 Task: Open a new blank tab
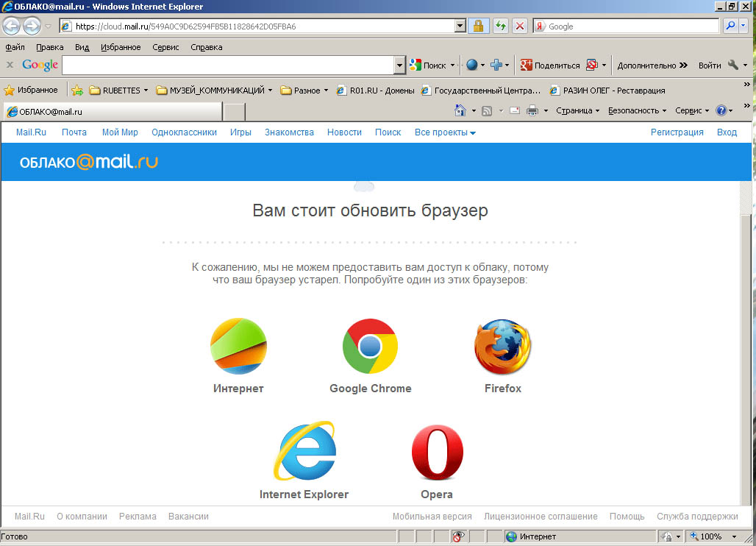[x=235, y=111]
